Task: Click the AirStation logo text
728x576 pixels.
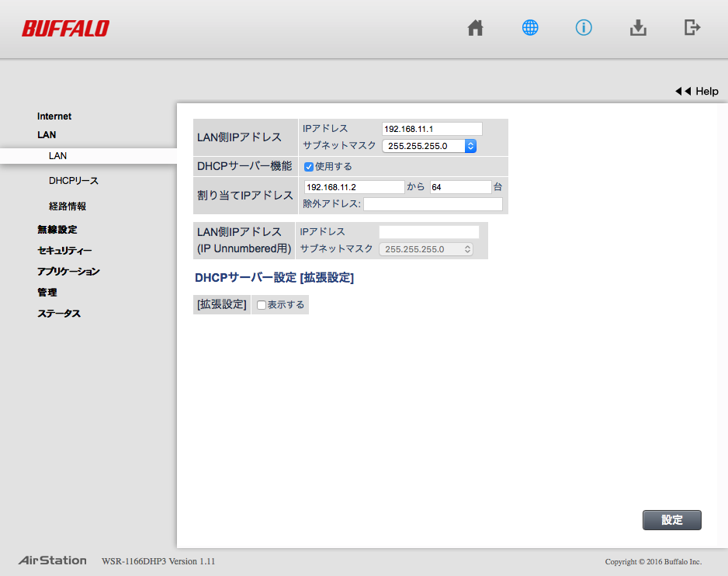Action: [53, 560]
